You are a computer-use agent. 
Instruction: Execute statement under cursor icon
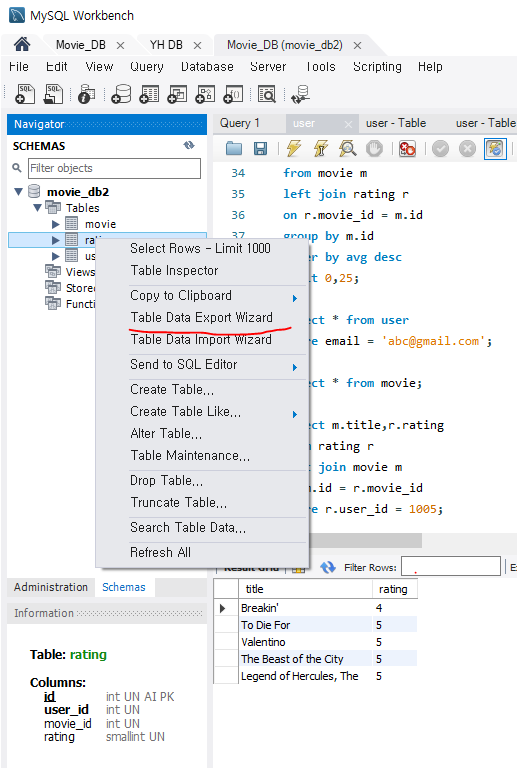[321, 148]
